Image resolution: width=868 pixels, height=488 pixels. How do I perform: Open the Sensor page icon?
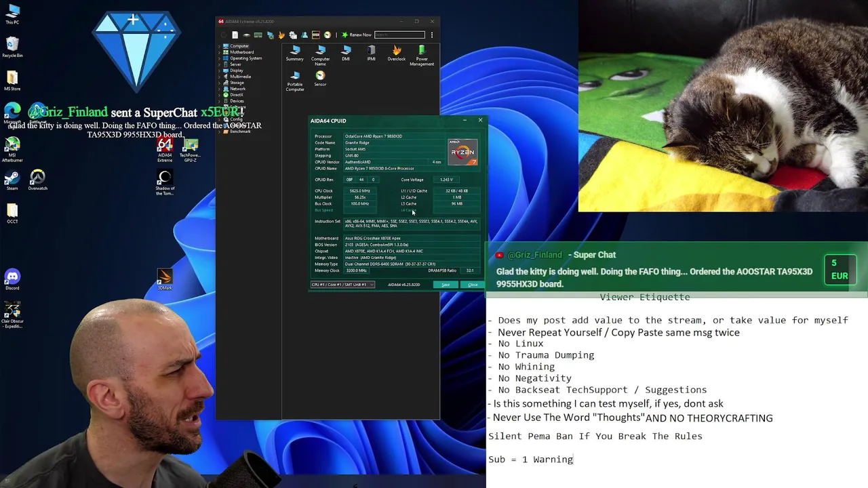[320, 79]
